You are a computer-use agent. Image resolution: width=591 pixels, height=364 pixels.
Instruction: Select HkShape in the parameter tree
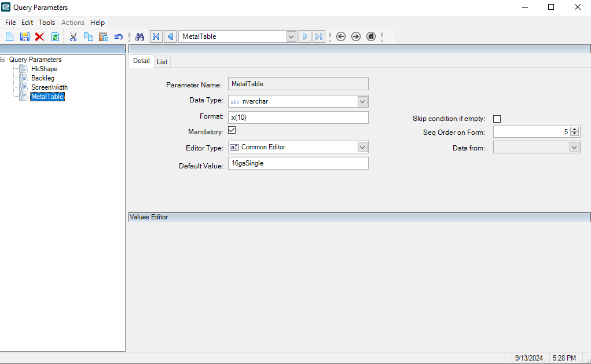(44, 69)
